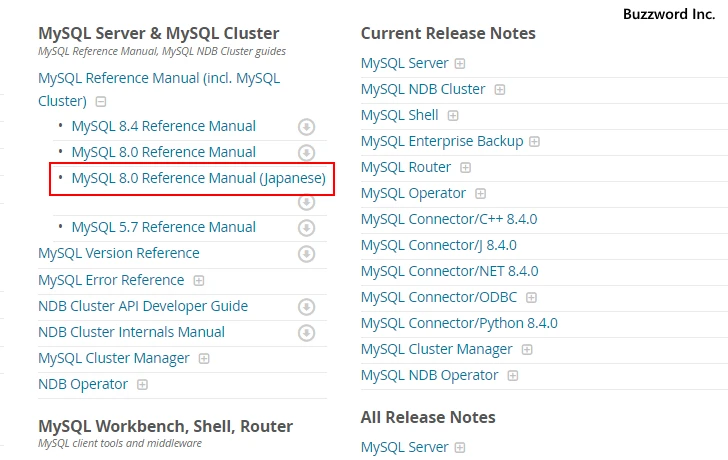The width and height of the screenshot is (728, 460).
Task: Click download icon for NDB Cluster API Developer Guide
Action: (x=306, y=307)
